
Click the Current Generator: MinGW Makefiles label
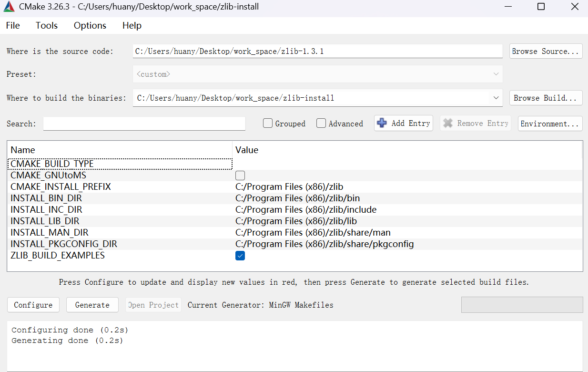point(261,305)
